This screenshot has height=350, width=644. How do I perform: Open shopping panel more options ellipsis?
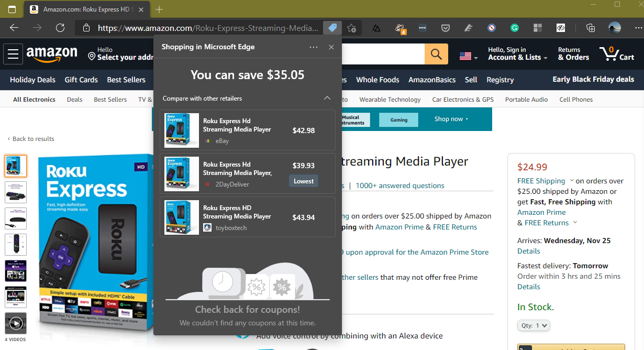click(x=314, y=47)
